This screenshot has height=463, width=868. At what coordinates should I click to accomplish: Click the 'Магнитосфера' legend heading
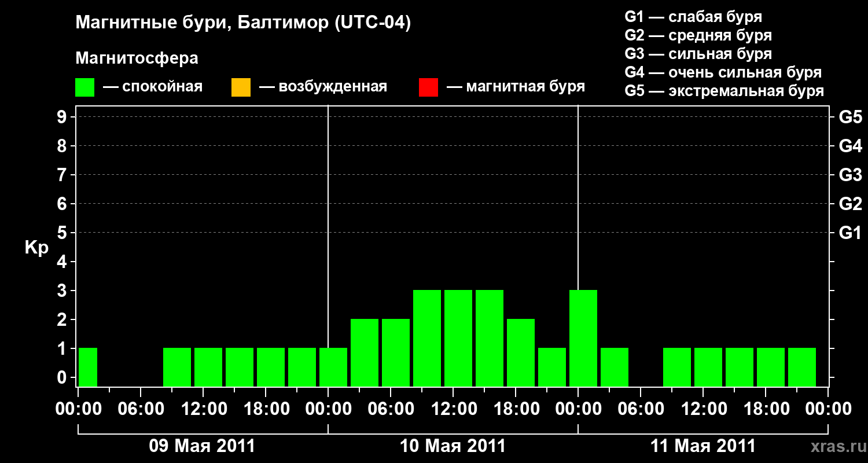[137, 59]
